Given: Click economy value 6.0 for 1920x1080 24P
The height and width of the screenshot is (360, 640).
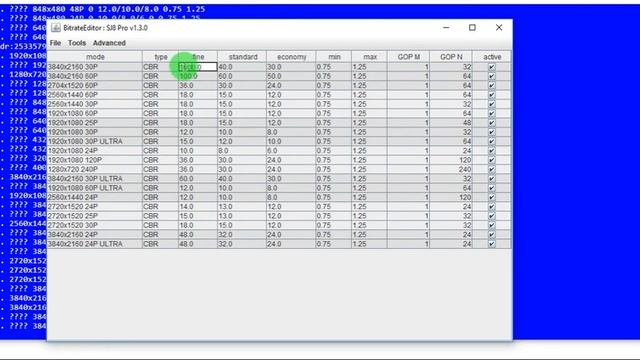Looking at the screenshot, I should click(291, 151).
